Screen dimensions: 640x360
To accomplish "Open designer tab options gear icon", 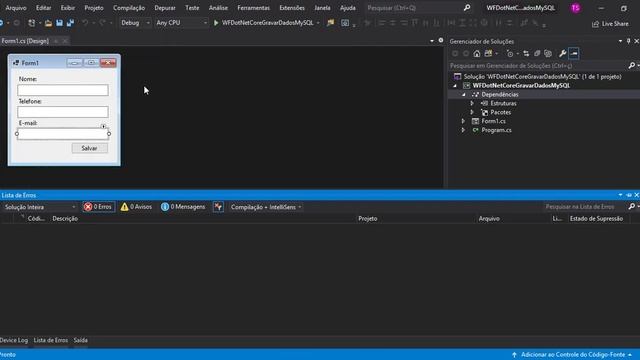I will 441,40.
